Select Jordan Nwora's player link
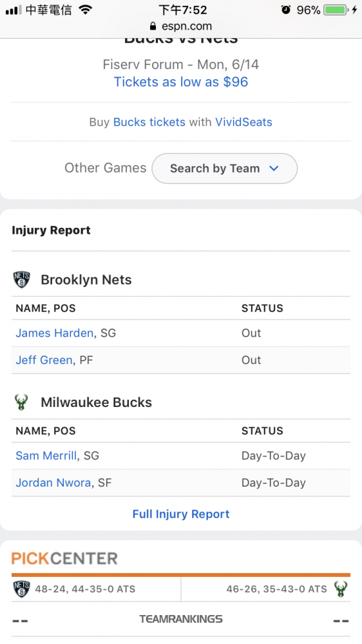This screenshot has width=362, height=644. point(53,482)
